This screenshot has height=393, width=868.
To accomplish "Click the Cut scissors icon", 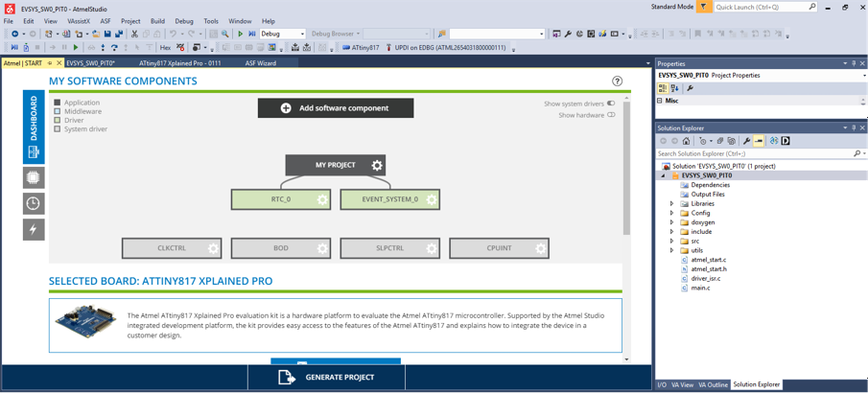I will click(134, 34).
